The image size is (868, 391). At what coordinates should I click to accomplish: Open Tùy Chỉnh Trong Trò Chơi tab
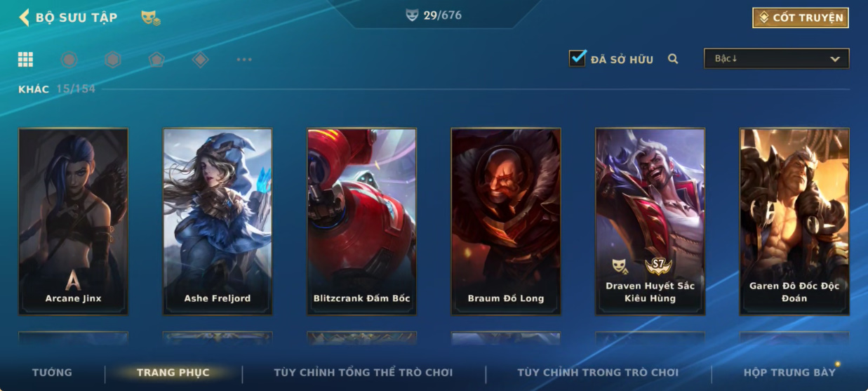598,373
